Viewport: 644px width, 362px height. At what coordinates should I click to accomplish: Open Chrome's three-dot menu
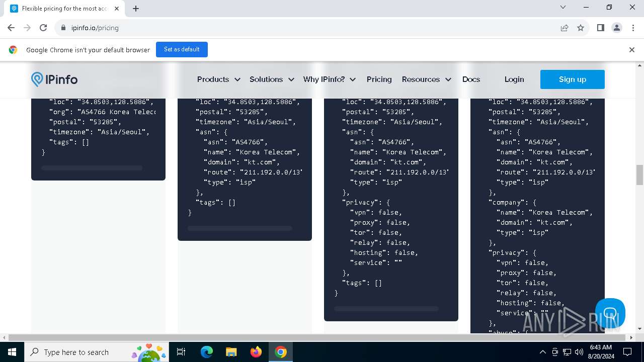pos(632,28)
